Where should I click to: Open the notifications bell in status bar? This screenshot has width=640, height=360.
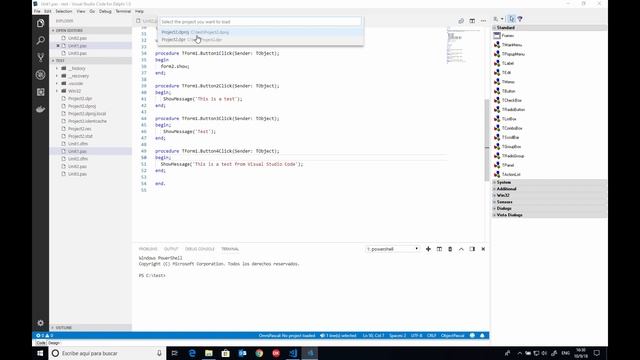pos(482,336)
